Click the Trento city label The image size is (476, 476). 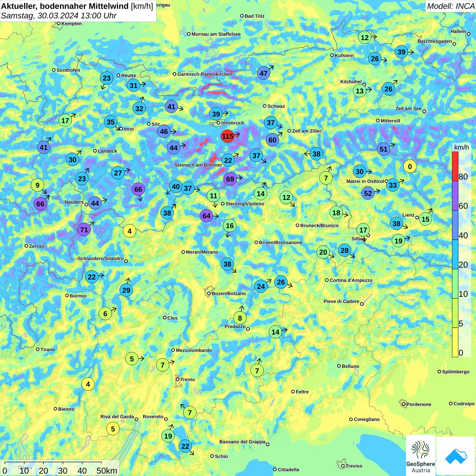pos(188,379)
